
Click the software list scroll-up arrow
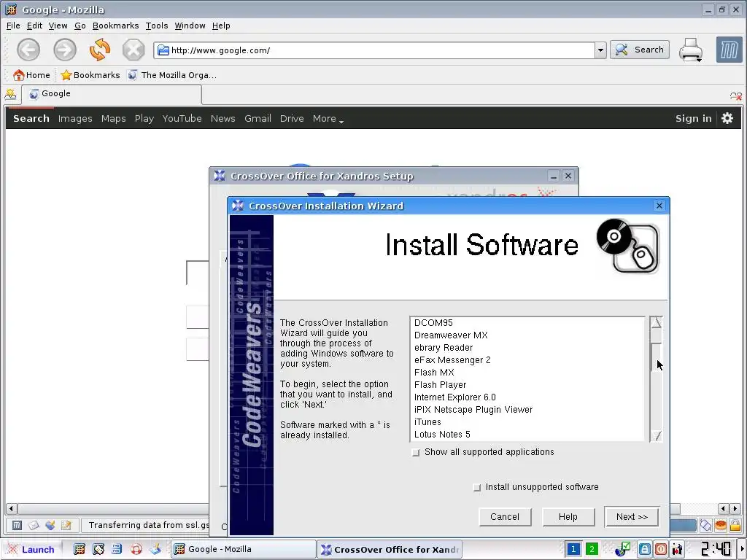tap(656, 322)
